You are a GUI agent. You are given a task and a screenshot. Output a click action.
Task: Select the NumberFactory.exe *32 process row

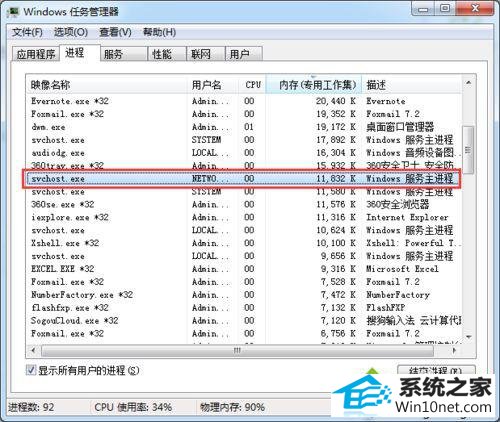pyautogui.click(x=244, y=295)
